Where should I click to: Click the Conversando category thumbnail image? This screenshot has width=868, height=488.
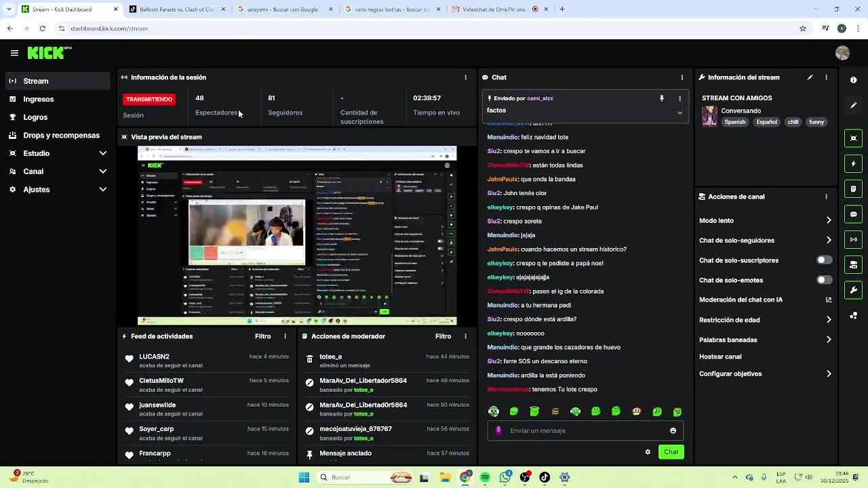click(x=709, y=116)
